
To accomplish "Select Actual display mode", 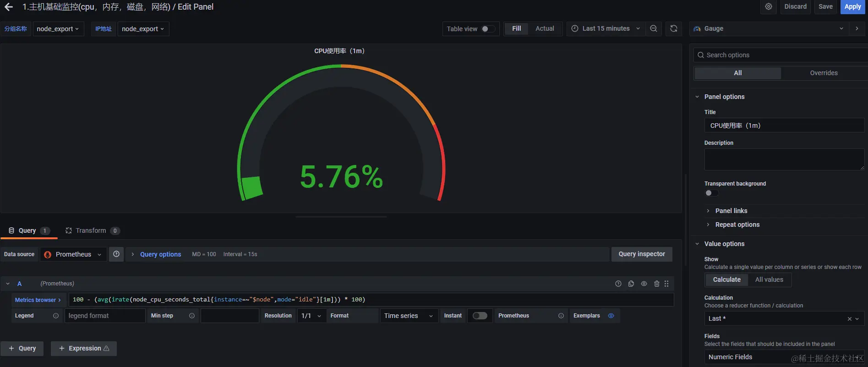I will click(545, 28).
